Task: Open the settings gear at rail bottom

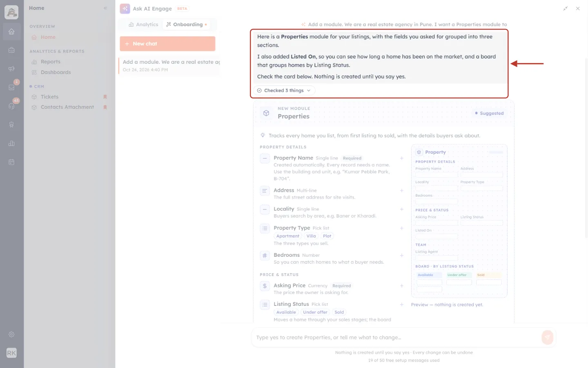Action: point(11,334)
